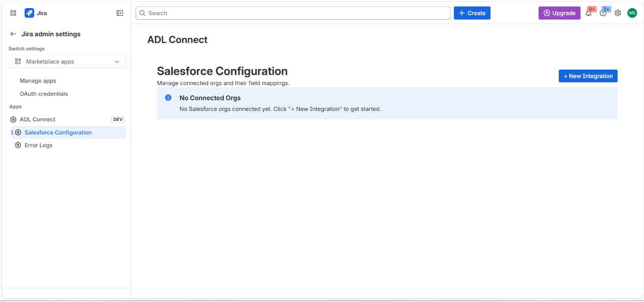Click the Jira logo
The height and width of the screenshot is (302, 644).
click(x=29, y=13)
